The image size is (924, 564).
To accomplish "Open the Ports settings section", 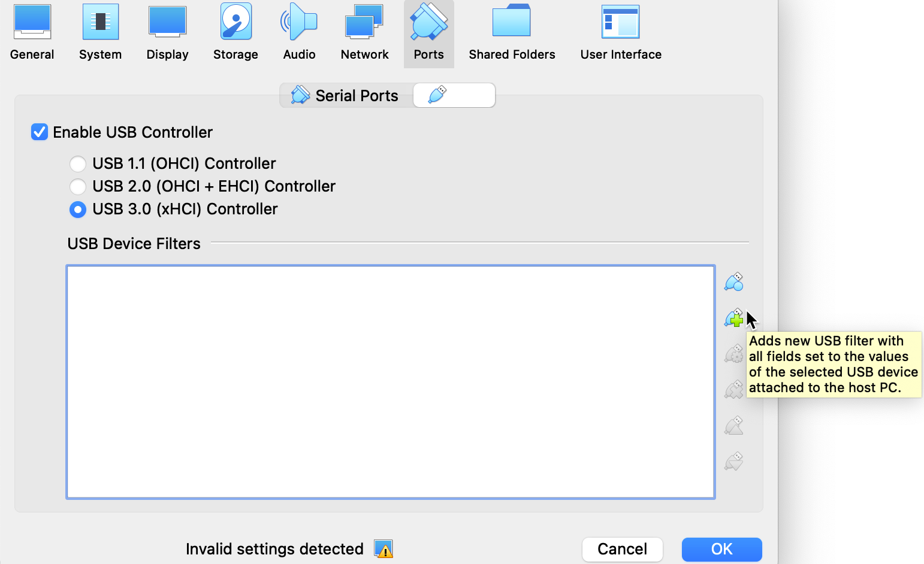I will point(428,30).
